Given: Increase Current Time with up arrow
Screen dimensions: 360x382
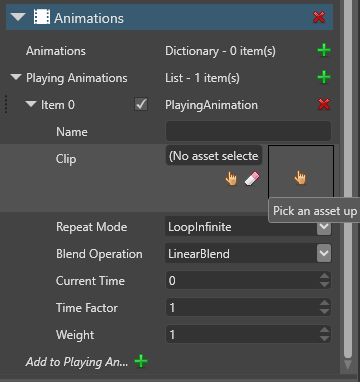Looking at the screenshot, I should (324, 276).
